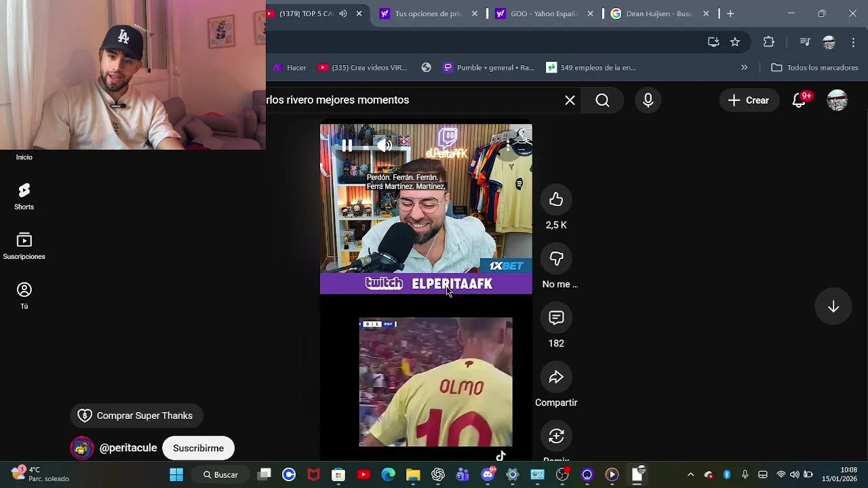Open YouTube notifications bell
Screen dimensions: 868x488
pyautogui.click(x=799, y=100)
